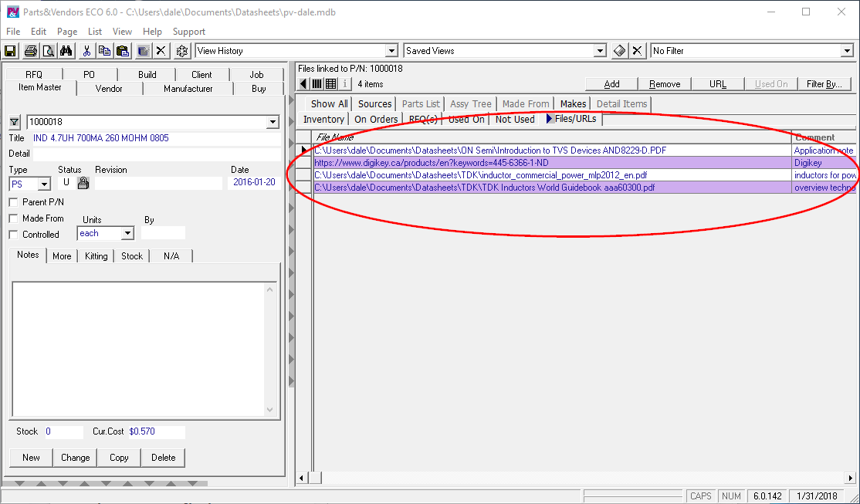Click the column bars view icon
The image size is (860, 504).
[317, 84]
